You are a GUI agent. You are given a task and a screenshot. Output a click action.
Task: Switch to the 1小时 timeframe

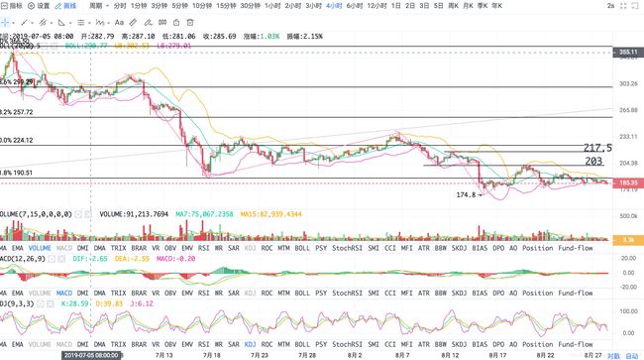272,6
